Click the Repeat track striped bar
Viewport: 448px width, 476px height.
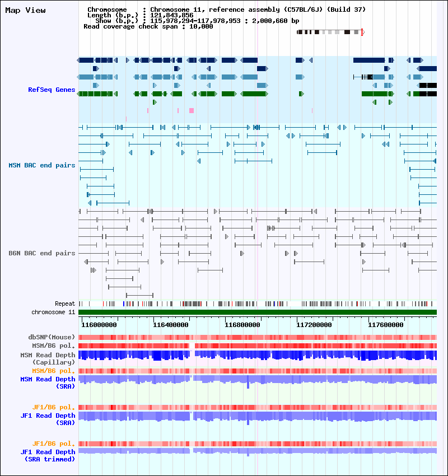(x=258, y=304)
